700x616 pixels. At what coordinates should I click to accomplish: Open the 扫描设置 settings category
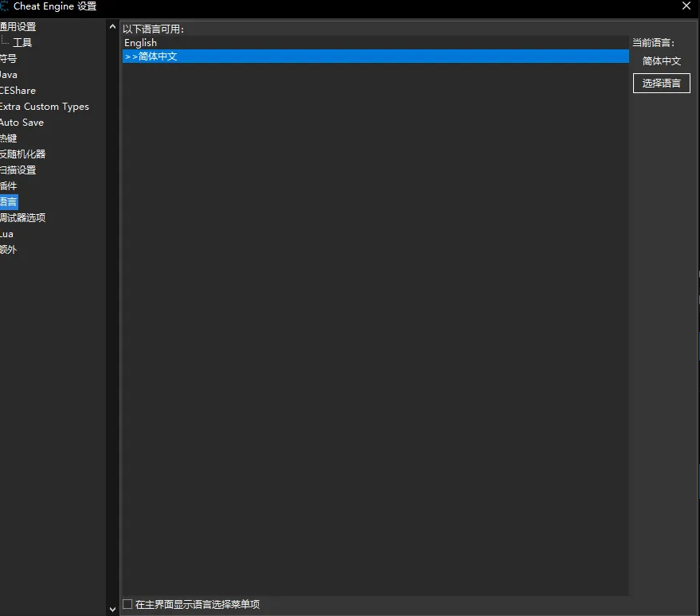pyautogui.click(x=18, y=170)
